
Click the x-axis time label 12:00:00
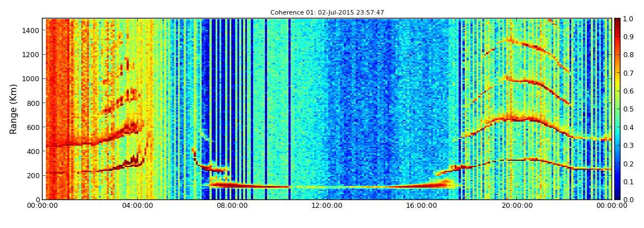327,206
